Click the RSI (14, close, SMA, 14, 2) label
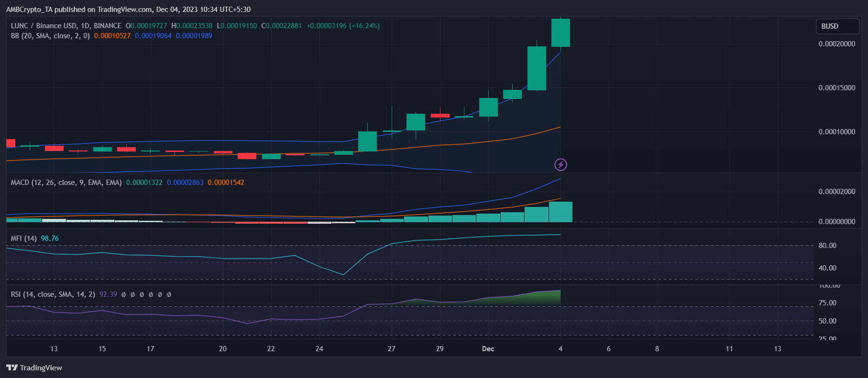 (x=53, y=294)
